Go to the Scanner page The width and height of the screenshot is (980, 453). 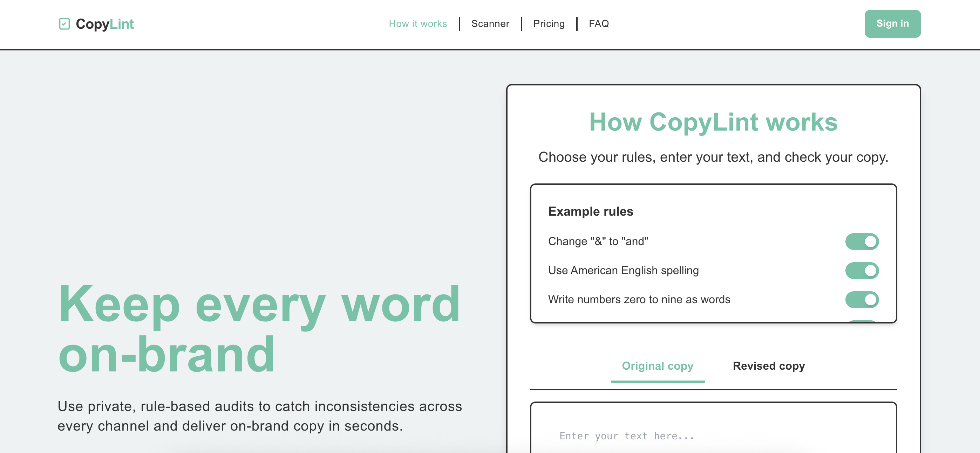[490, 23]
